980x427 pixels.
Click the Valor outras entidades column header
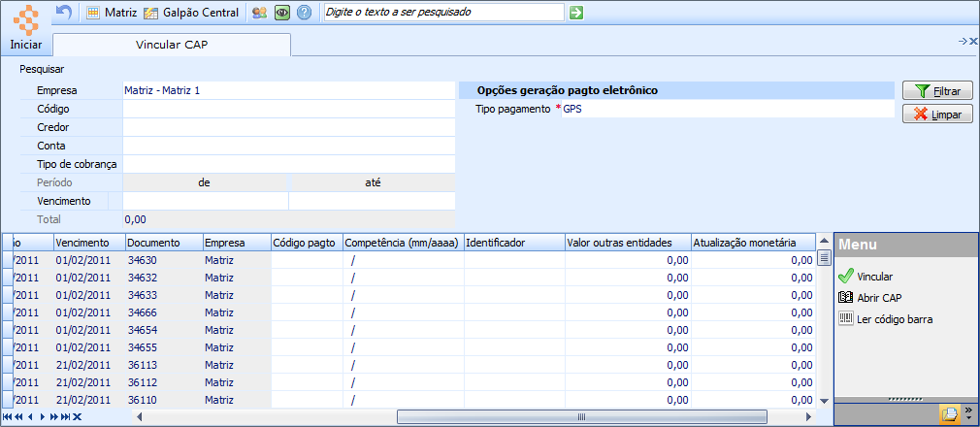click(628, 243)
